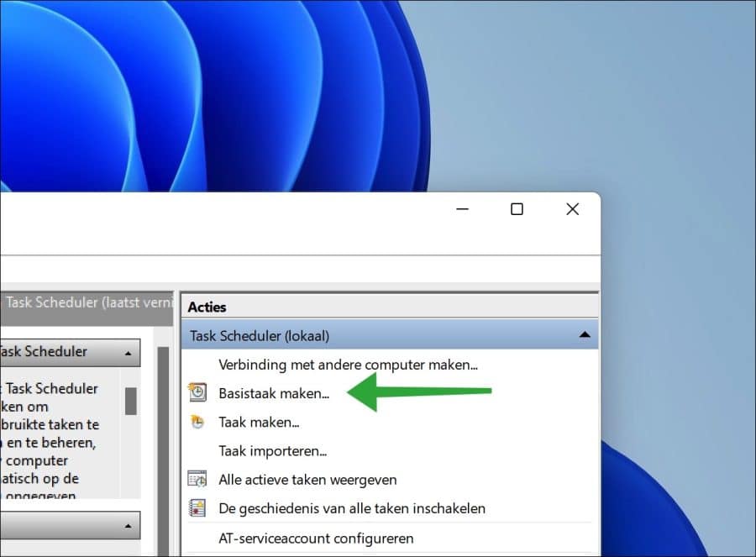
Task: Click the center pane vertical scrollbar
Action: [164, 451]
